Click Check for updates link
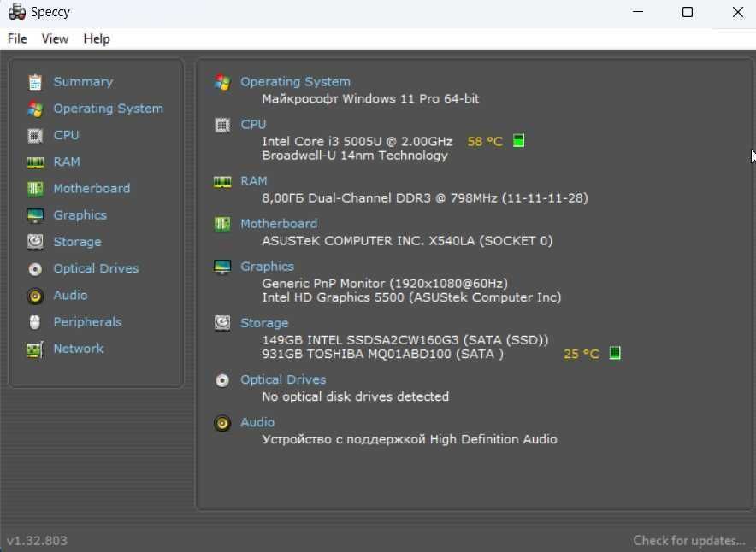756x552 pixels. click(x=689, y=541)
